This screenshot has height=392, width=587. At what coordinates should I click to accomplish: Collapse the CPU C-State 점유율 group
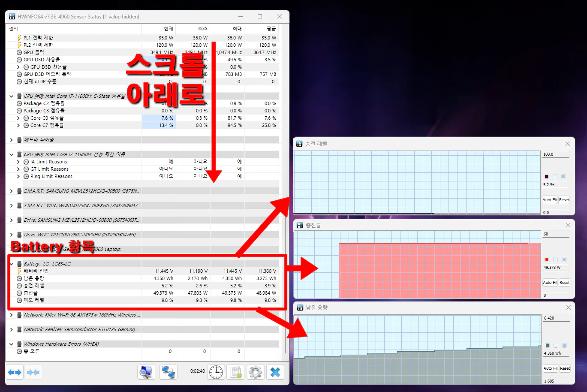pos(11,96)
